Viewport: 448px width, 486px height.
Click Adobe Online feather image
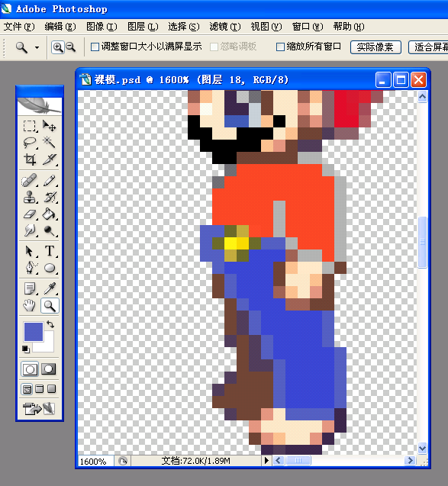(x=40, y=106)
